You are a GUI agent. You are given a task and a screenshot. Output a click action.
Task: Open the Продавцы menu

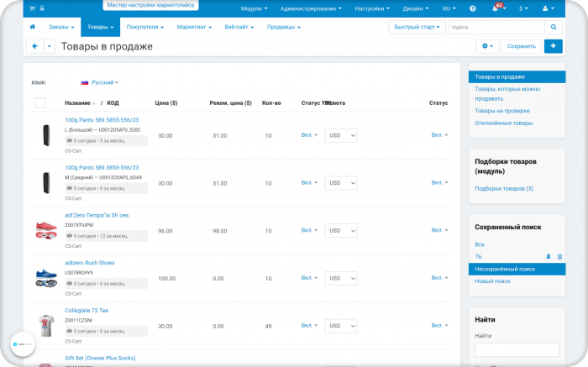pyautogui.click(x=284, y=27)
